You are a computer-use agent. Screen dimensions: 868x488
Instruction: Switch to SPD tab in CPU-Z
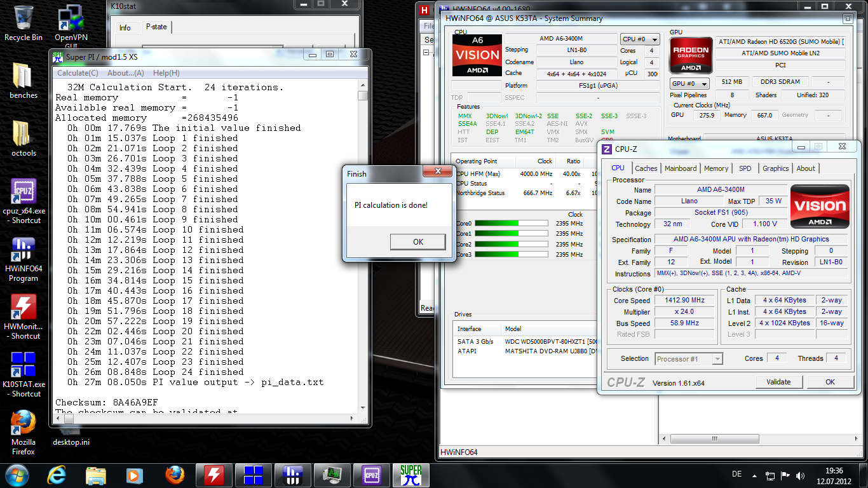pos(745,168)
